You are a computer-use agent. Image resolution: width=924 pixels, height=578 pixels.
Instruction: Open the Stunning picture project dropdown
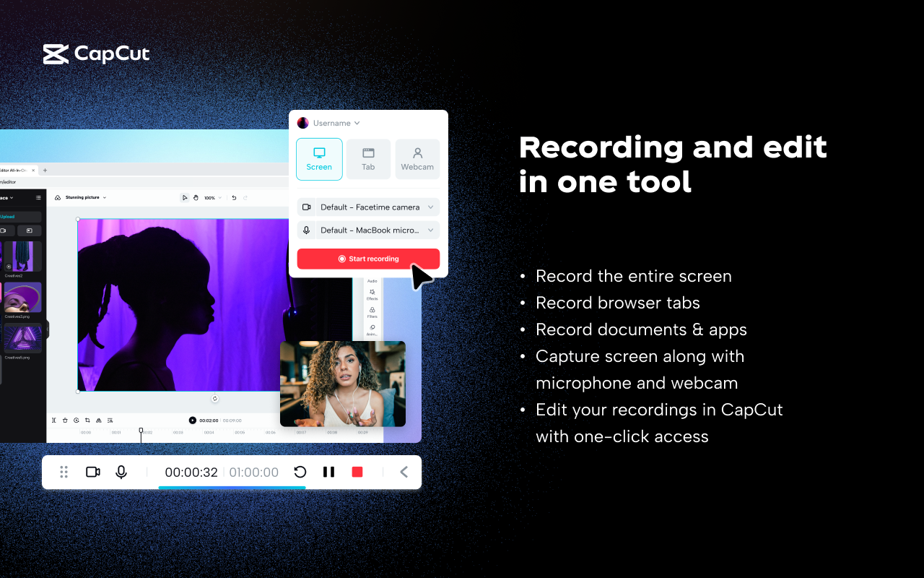coord(86,197)
